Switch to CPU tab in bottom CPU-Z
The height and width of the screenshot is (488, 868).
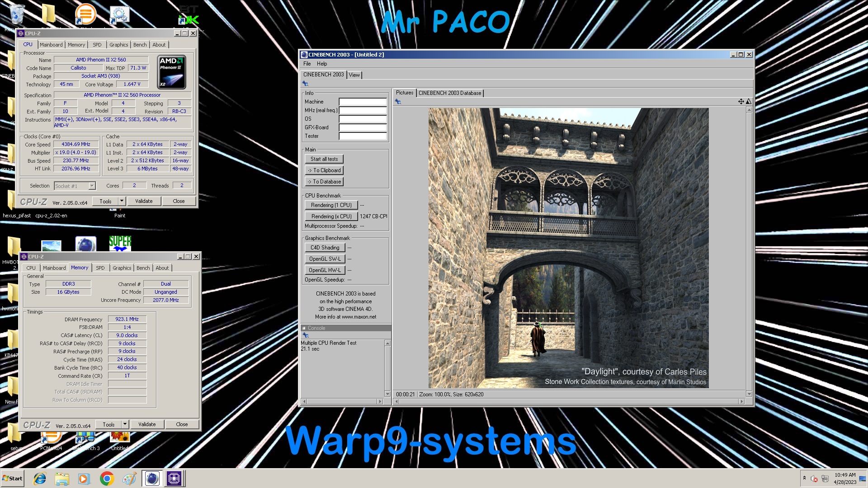[31, 268]
